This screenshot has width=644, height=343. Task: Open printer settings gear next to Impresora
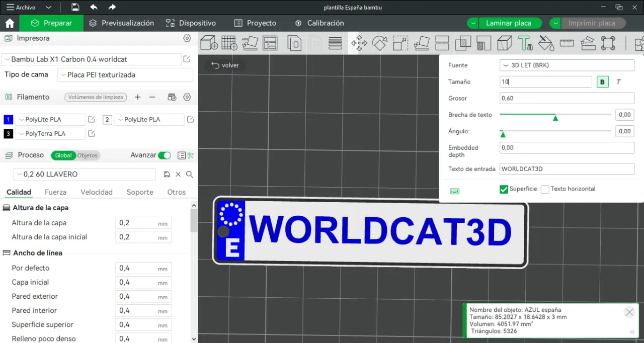point(187,38)
